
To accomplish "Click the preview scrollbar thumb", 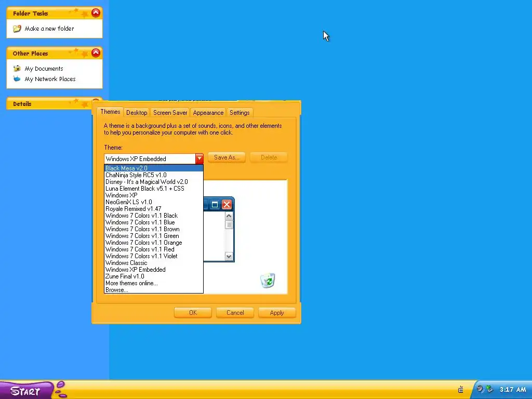I will [x=229, y=224].
